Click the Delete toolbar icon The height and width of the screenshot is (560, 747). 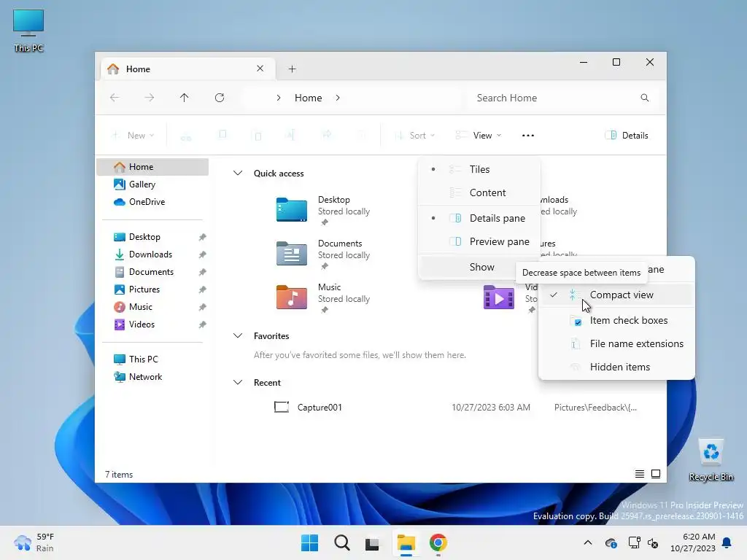(x=362, y=135)
